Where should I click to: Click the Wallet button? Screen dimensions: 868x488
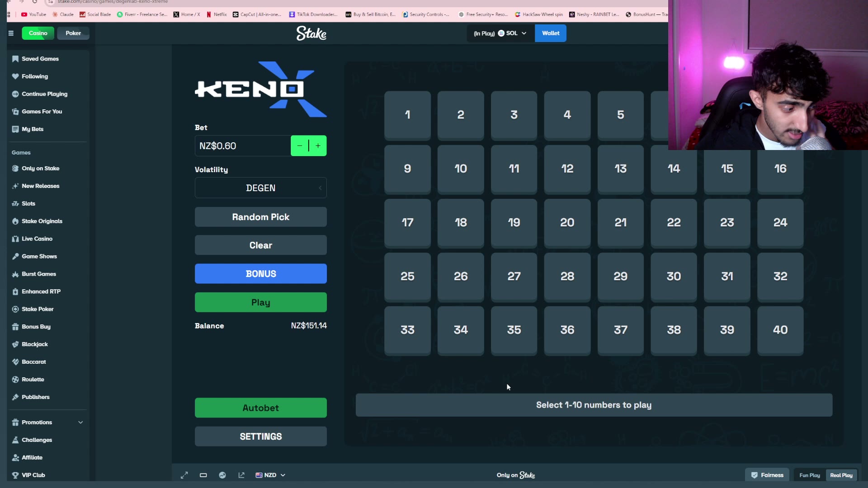click(551, 33)
